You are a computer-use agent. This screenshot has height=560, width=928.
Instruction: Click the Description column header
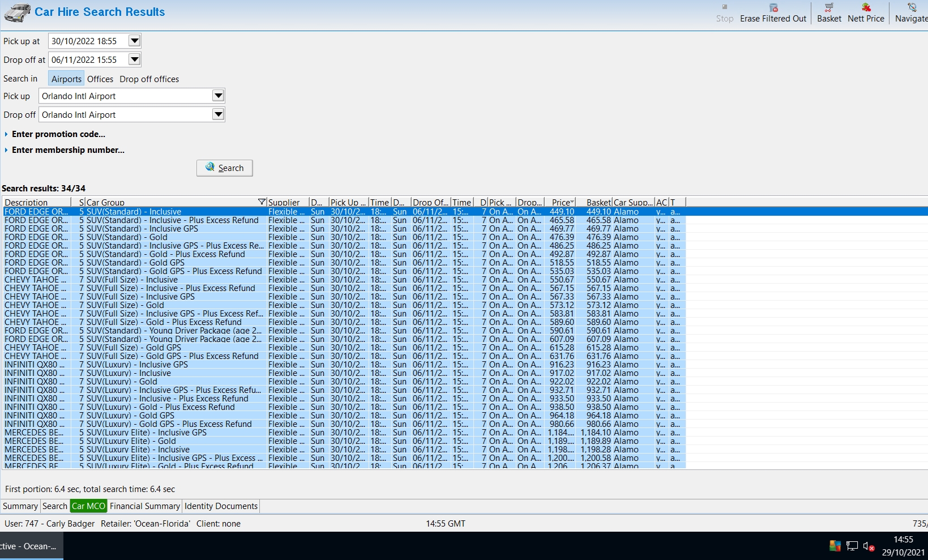pos(37,202)
